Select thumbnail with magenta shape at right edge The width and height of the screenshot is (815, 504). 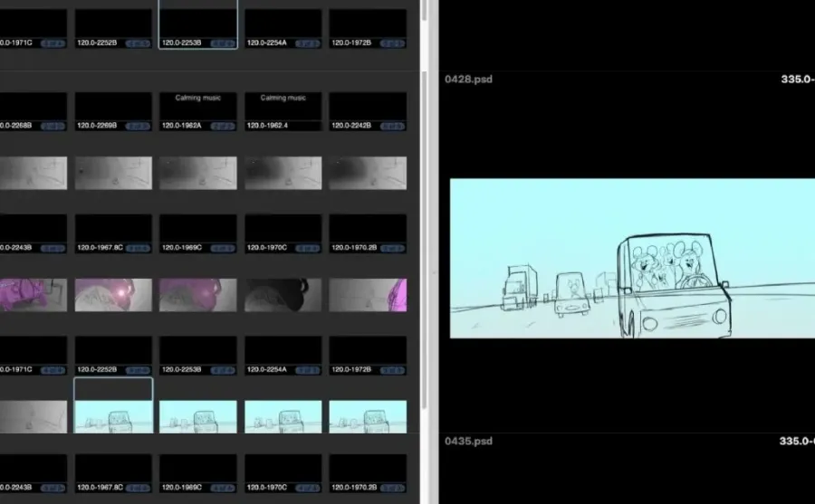click(368, 295)
